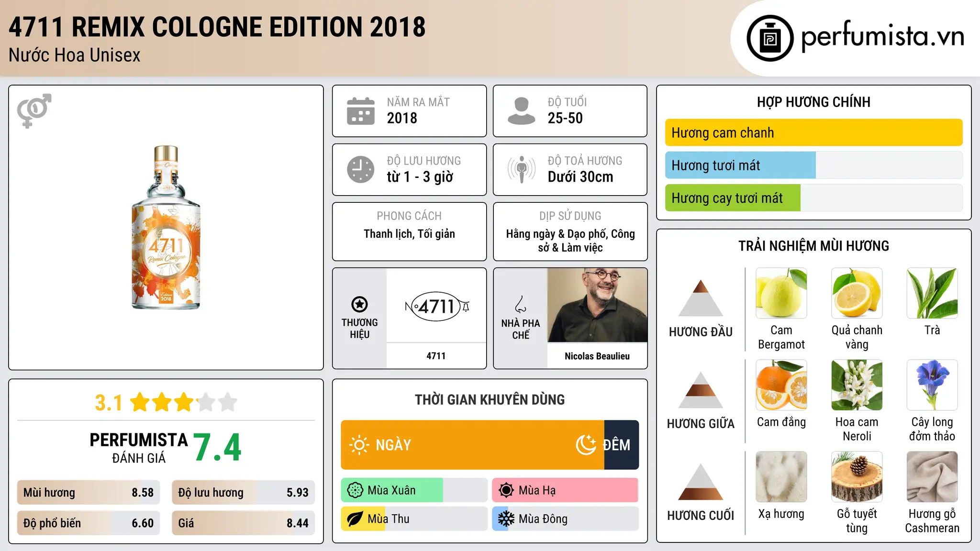The width and height of the screenshot is (980, 551).
Task: Click the moon icon next to Đêm
Action: pyautogui.click(x=586, y=445)
